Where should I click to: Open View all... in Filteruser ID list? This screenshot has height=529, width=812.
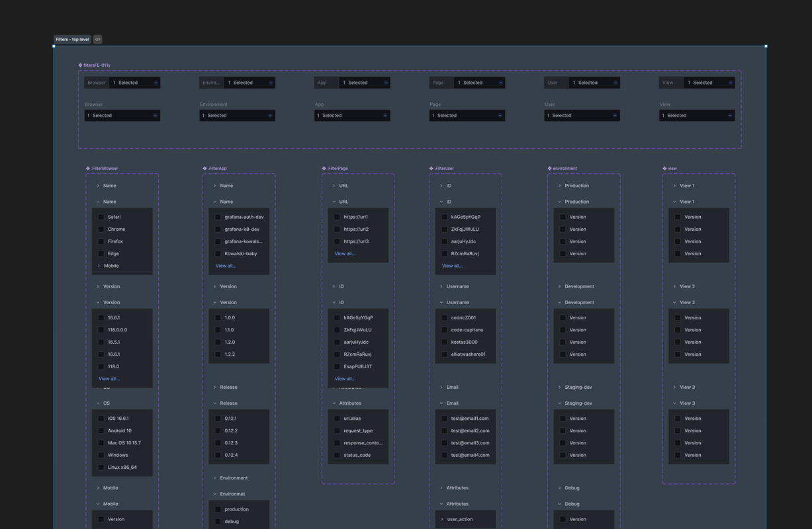pyautogui.click(x=453, y=266)
